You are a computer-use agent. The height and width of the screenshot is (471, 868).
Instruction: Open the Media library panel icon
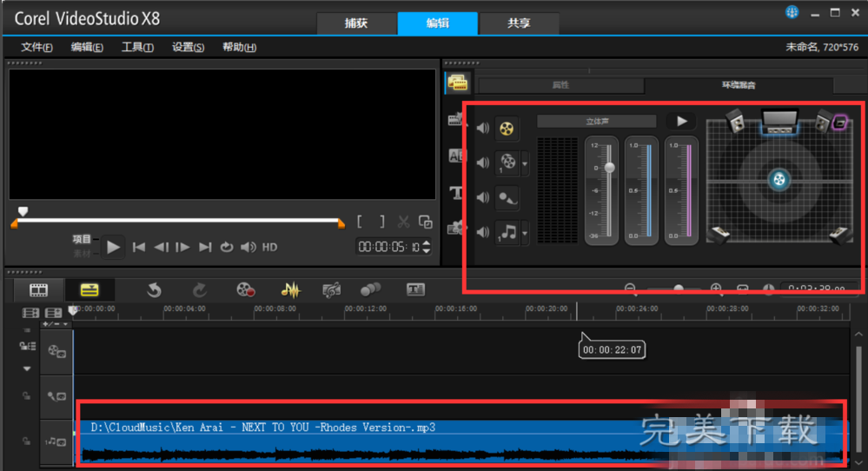[x=457, y=83]
